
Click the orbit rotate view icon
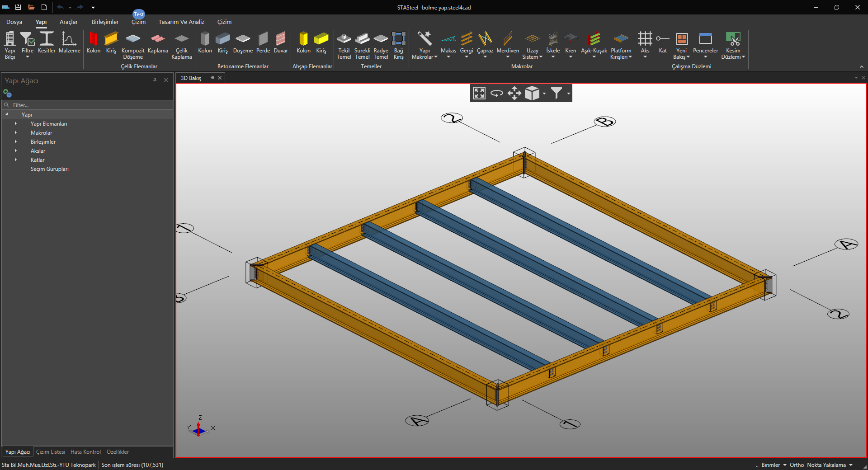coord(496,93)
